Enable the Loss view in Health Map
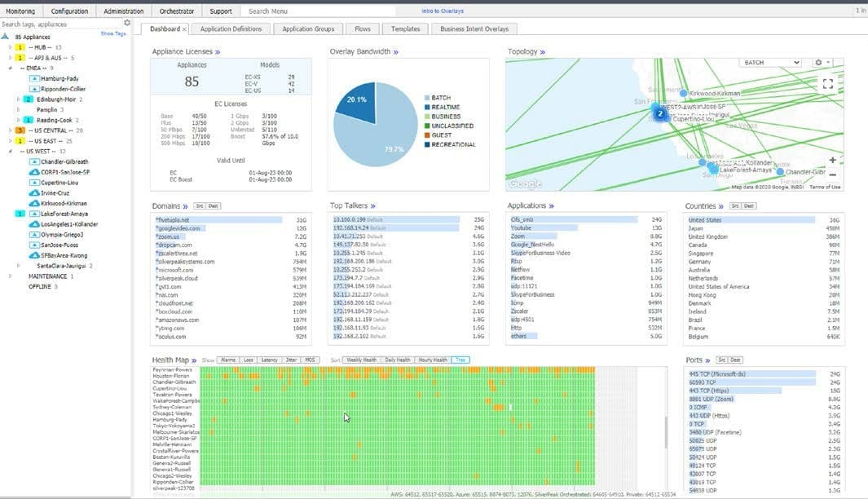 [x=247, y=360]
